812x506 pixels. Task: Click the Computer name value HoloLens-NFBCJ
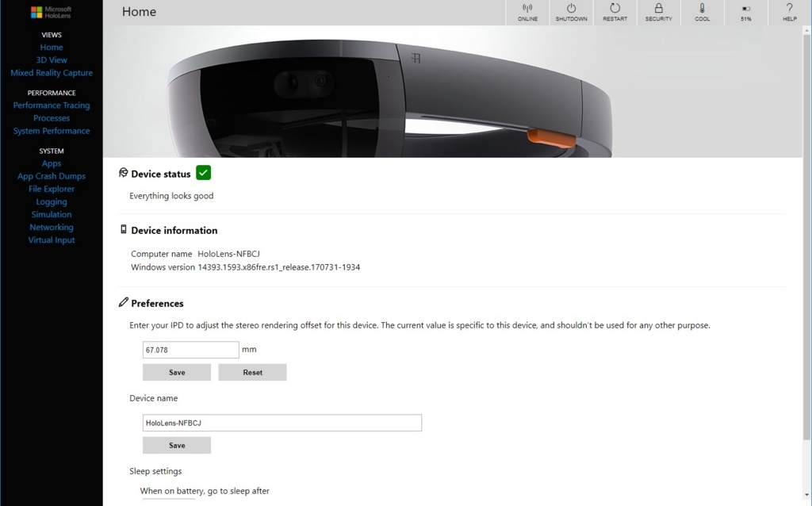(228, 254)
